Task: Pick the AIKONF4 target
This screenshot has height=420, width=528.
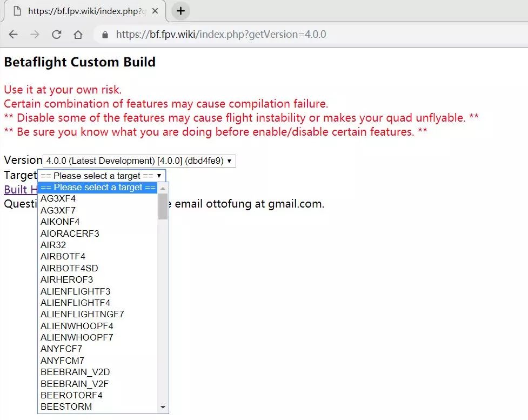Action: (x=98, y=222)
